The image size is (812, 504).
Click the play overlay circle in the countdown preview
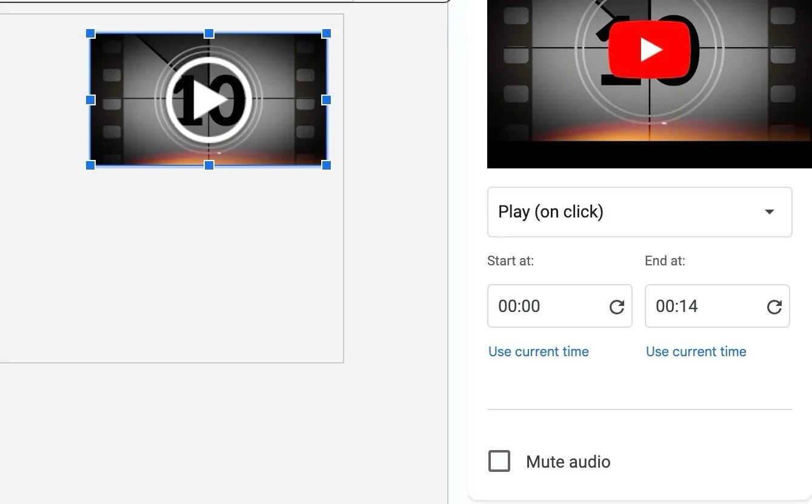[209, 99]
